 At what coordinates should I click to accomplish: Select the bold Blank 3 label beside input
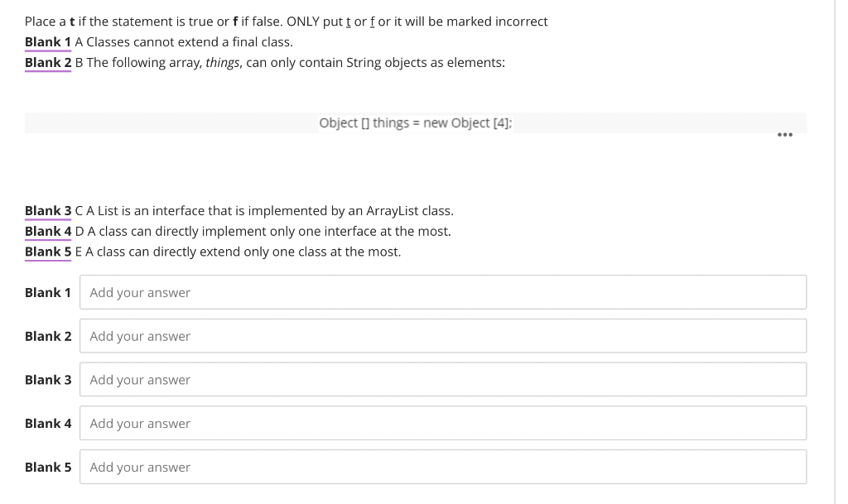click(48, 380)
